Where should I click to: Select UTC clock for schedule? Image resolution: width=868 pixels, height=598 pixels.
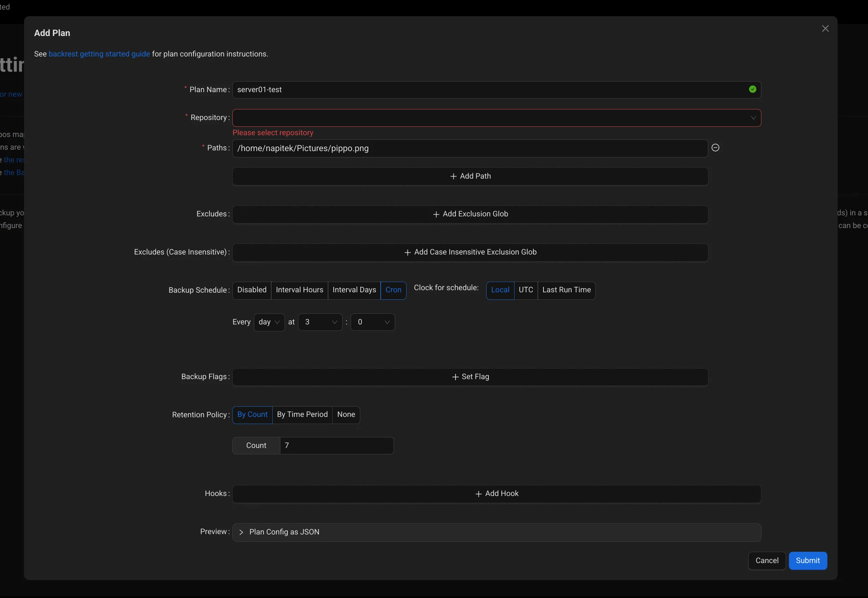point(525,290)
